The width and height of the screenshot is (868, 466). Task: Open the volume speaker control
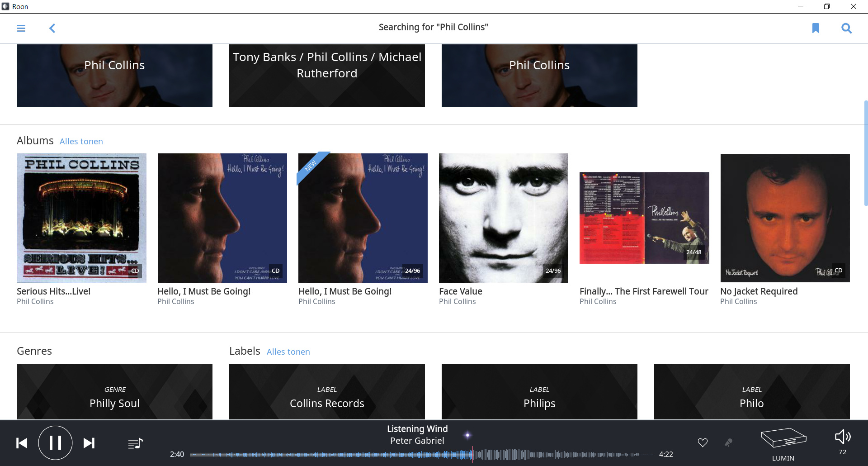point(842,437)
